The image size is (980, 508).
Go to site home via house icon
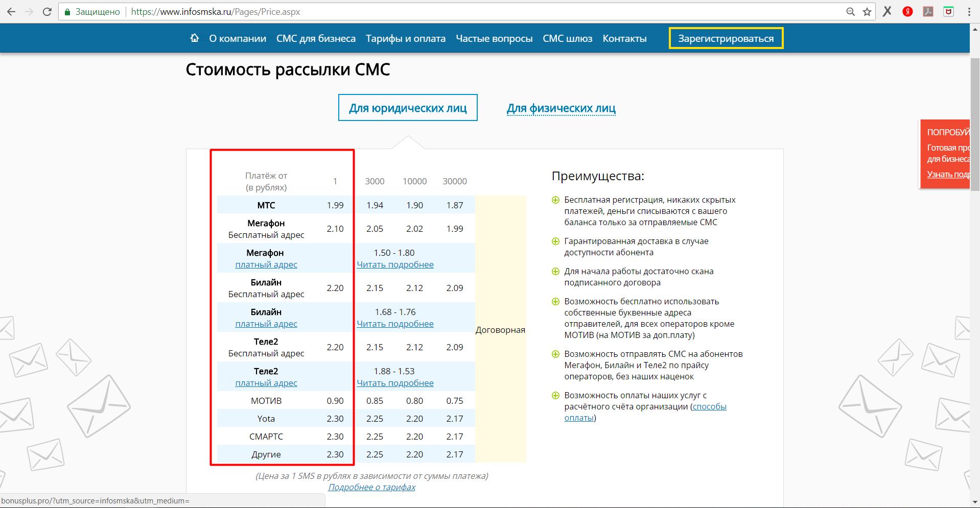click(194, 38)
